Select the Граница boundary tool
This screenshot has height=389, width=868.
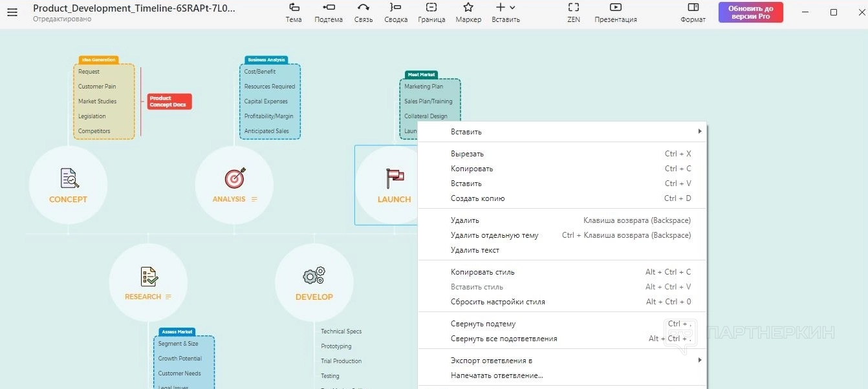(x=431, y=7)
